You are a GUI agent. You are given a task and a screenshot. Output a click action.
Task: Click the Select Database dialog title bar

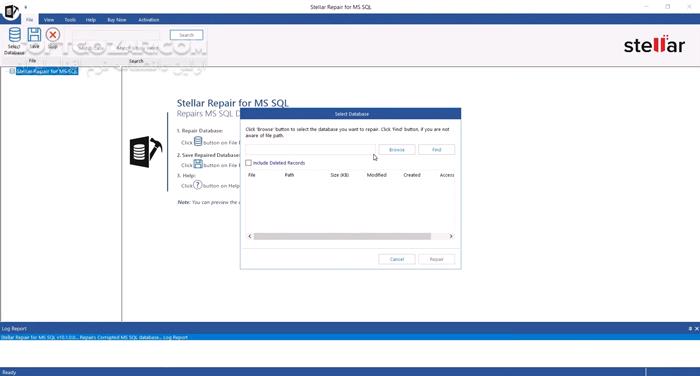(x=351, y=114)
